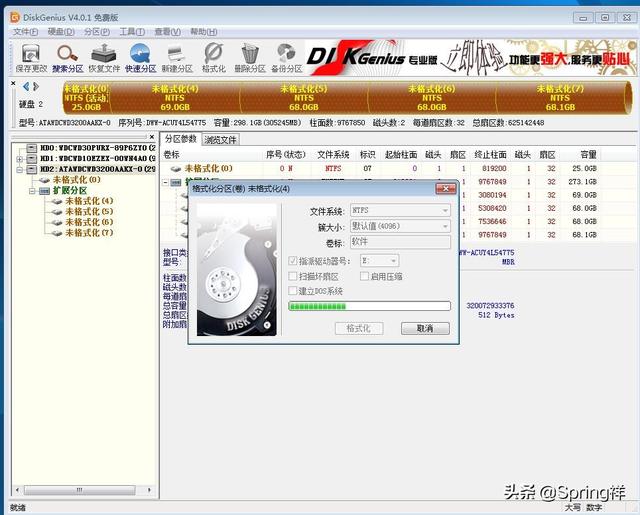Click the DiskGenius 专业版 banner ad
This screenshot has width=640, height=515.
point(471,58)
